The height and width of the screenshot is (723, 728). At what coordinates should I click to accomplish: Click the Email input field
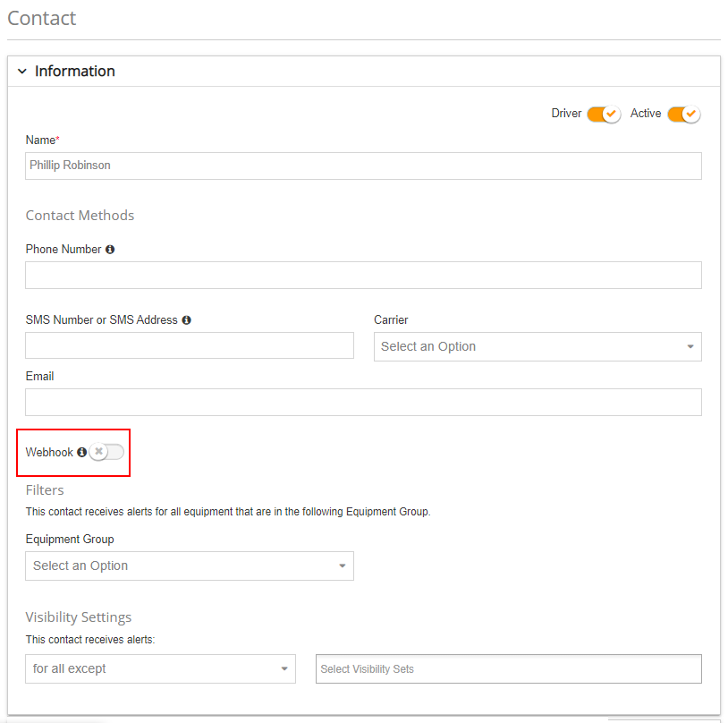(x=363, y=402)
